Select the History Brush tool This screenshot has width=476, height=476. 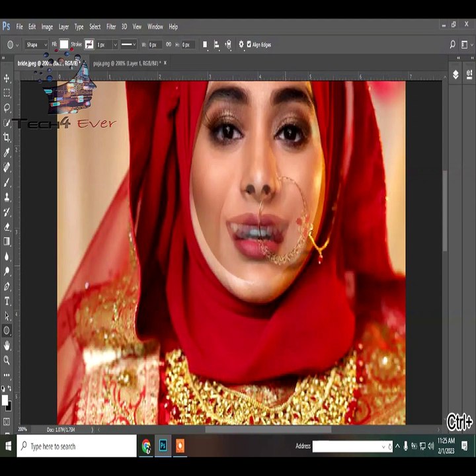point(7,212)
